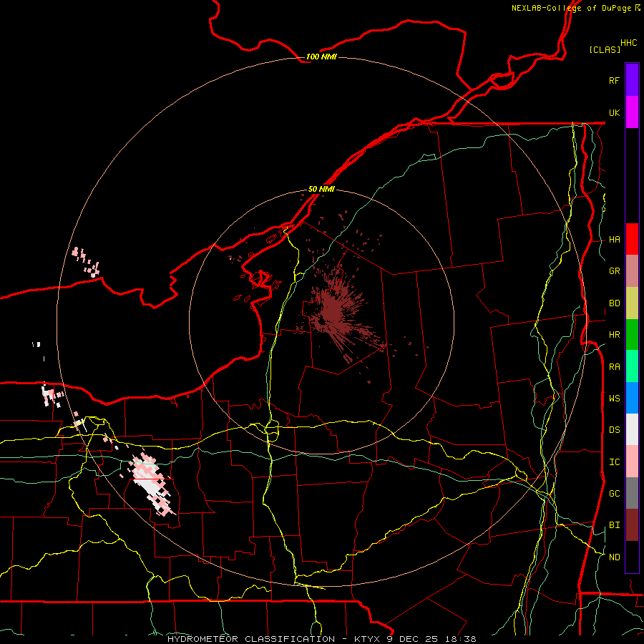Click the '50 NMI' range ring label
The width and height of the screenshot is (644, 644).
tap(321, 190)
